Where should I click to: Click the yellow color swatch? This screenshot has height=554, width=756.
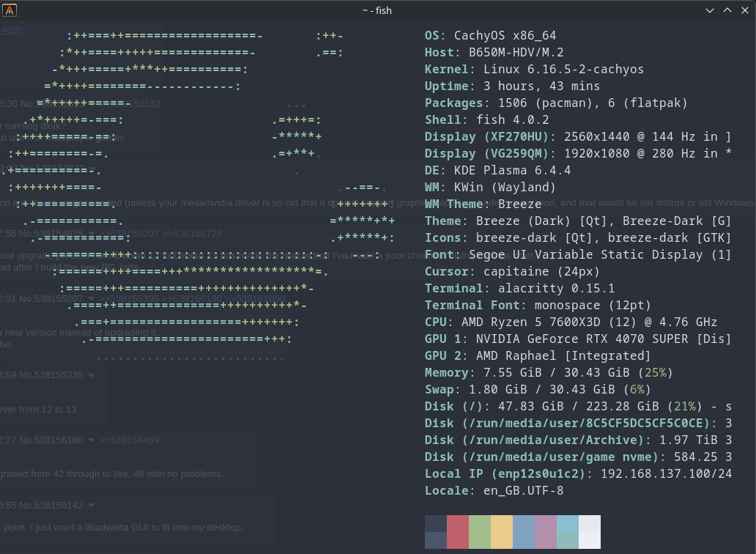tap(502, 531)
